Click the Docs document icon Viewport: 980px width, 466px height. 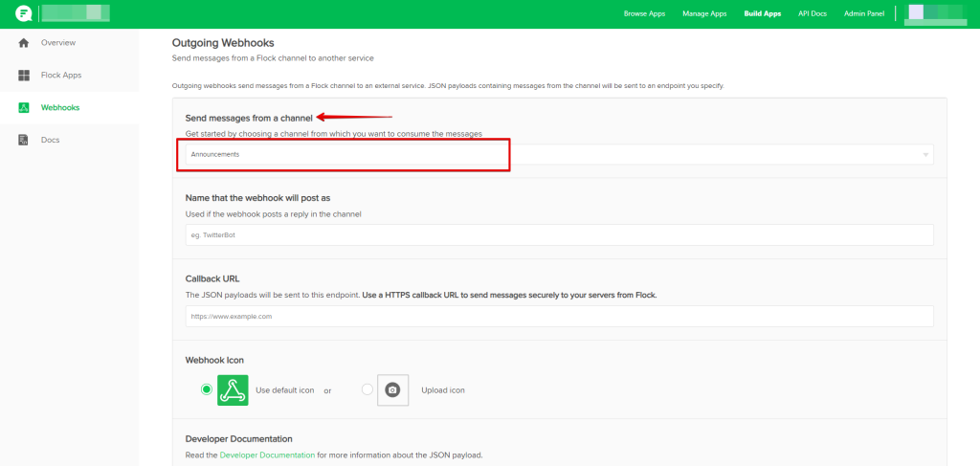coord(24,140)
